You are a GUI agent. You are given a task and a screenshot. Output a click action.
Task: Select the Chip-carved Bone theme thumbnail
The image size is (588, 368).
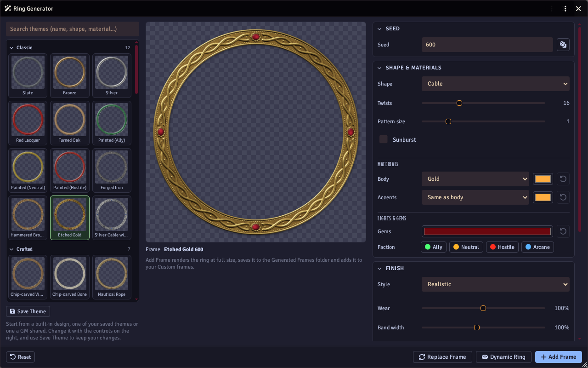(x=70, y=276)
